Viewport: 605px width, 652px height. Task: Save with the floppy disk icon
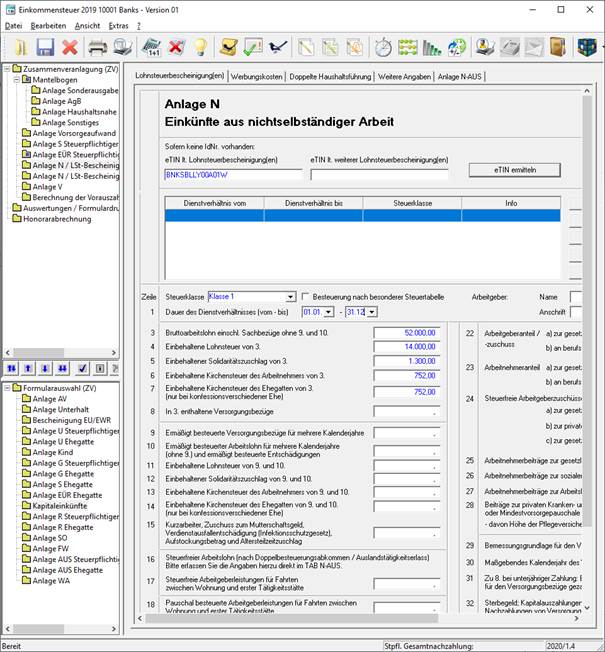[45, 47]
